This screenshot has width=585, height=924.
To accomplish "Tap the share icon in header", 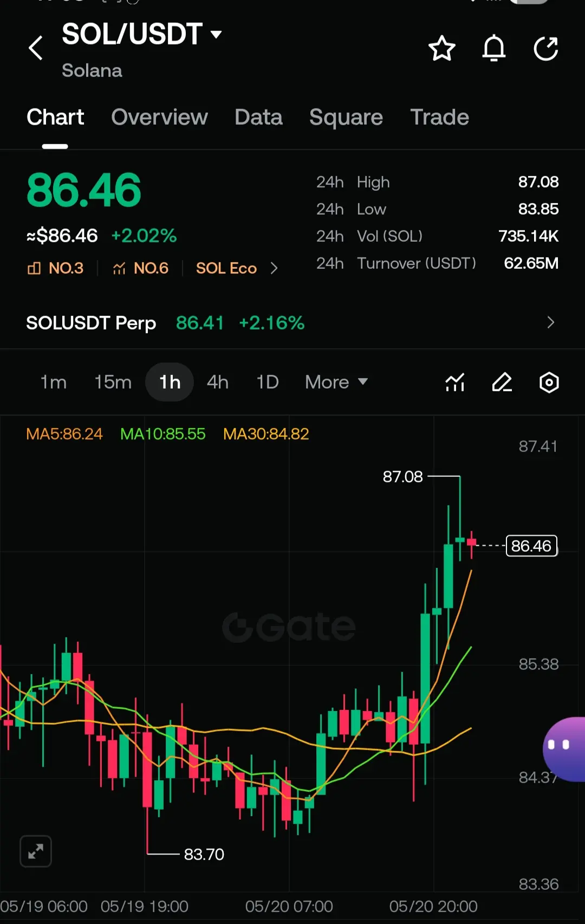I will 545,48.
